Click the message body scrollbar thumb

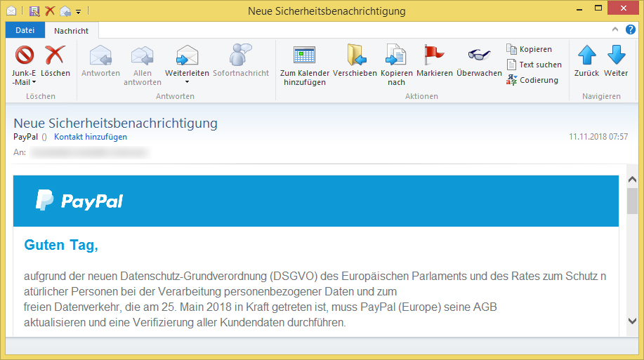(632, 201)
